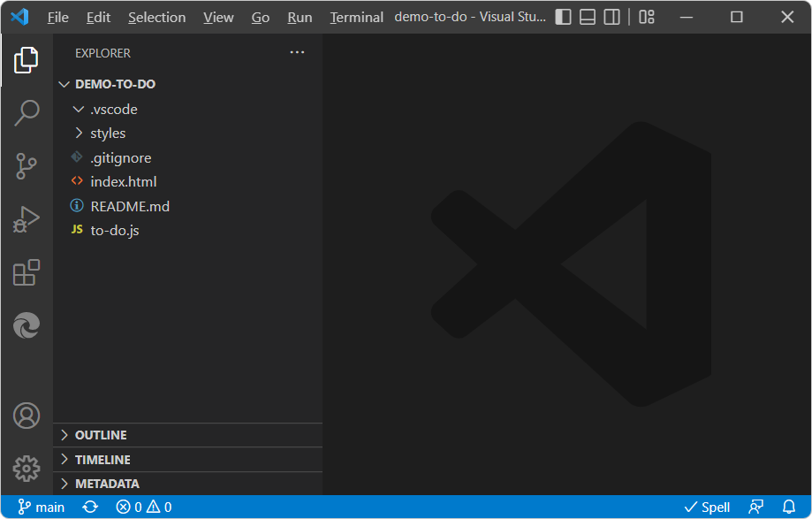Viewport: 812px width, 519px height.
Task: Open the Run and Debug view
Action: tap(27, 219)
